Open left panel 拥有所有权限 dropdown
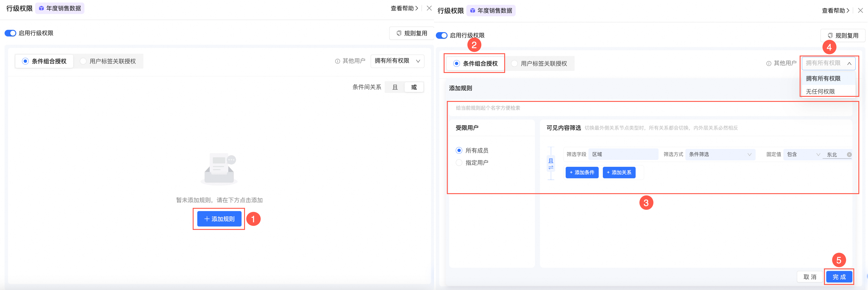Viewport: 868px width, 290px height. (x=397, y=61)
